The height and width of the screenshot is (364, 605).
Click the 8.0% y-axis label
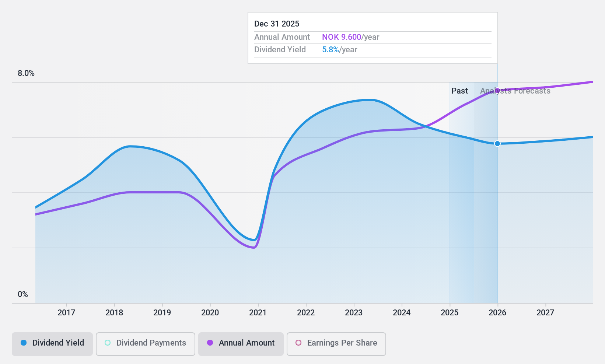(x=26, y=73)
